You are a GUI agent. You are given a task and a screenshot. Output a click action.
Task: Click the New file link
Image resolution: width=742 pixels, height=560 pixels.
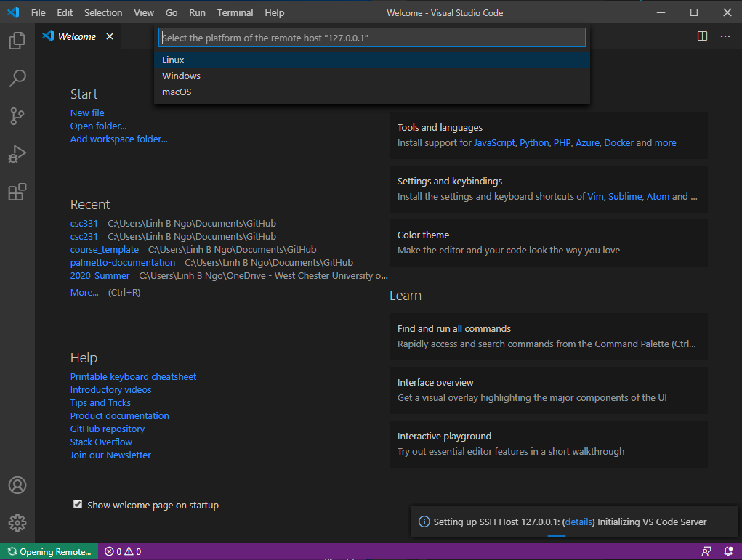pyautogui.click(x=87, y=113)
